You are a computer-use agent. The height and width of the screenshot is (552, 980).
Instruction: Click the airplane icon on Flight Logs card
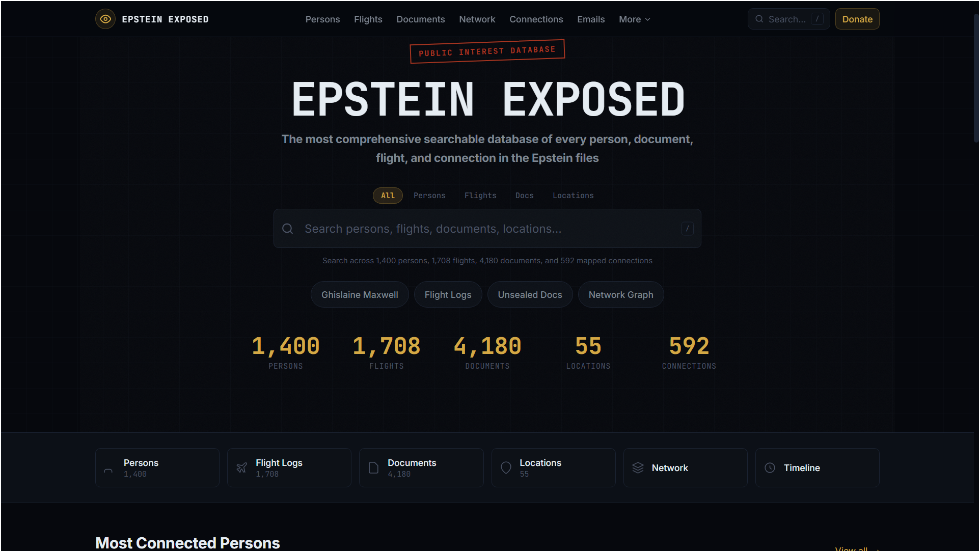point(242,467)
